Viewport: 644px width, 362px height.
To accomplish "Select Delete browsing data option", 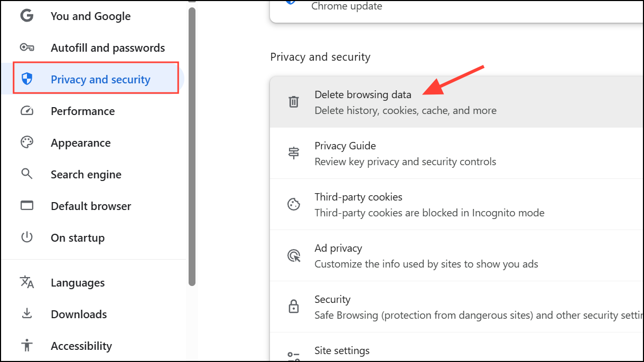I will tap(362, 95).
